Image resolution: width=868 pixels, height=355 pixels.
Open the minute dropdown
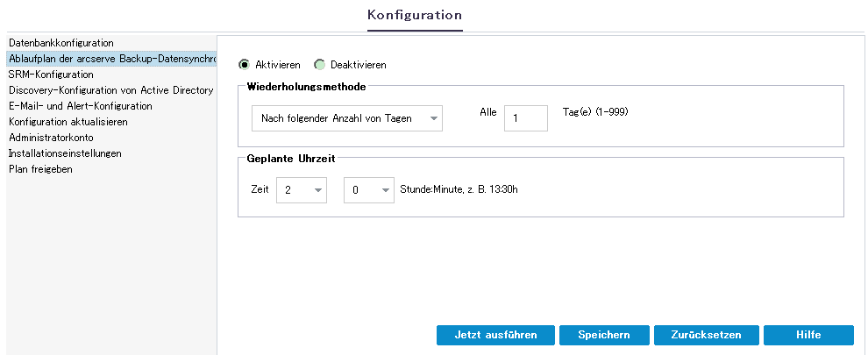click(368, 190)
